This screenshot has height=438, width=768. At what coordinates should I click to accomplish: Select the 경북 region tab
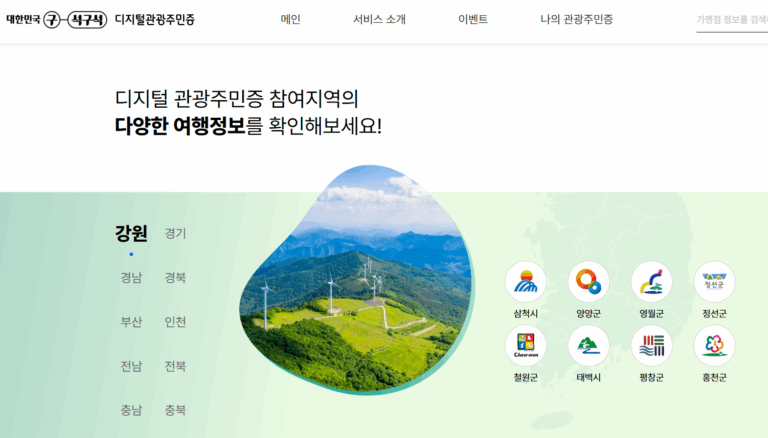pos(175,278)
